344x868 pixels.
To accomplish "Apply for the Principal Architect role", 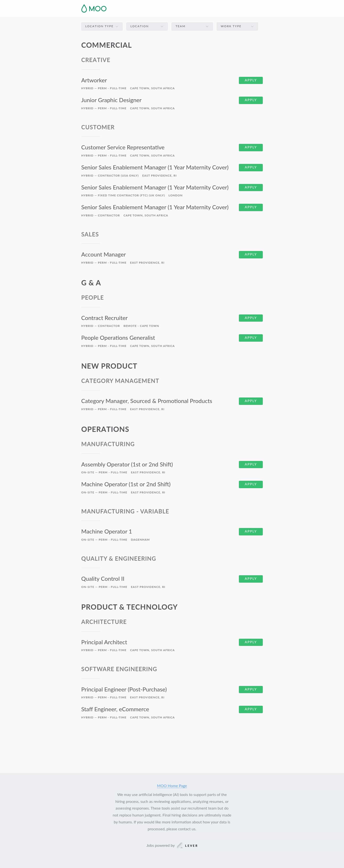I will click(251, 642).
